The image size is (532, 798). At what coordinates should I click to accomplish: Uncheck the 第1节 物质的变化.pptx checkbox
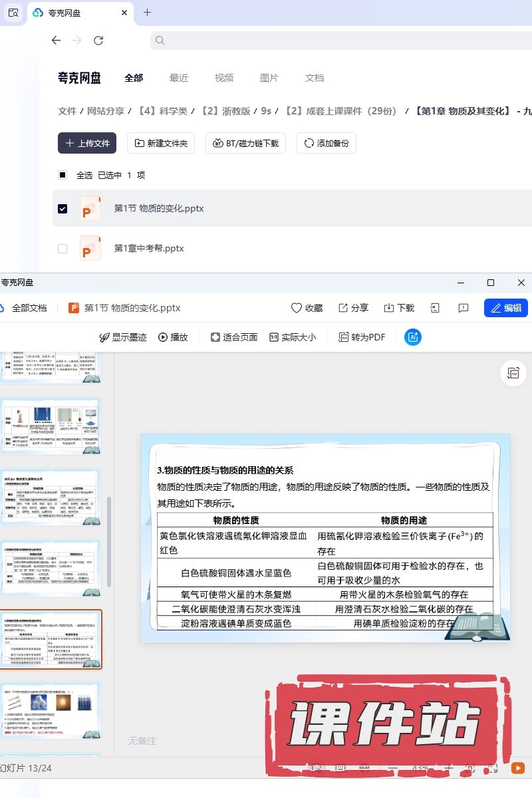coord(63,208)
